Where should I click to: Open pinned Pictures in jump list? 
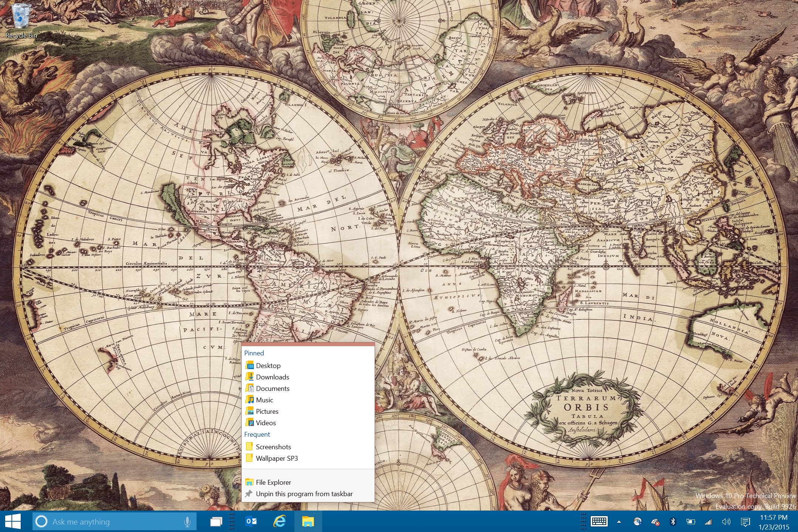pyautogui.click(x=308, y=411)
